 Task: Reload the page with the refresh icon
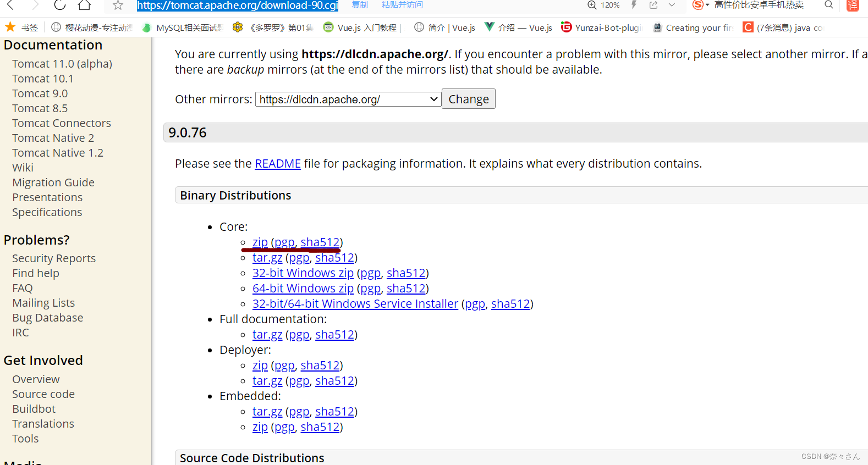(60, 5)
